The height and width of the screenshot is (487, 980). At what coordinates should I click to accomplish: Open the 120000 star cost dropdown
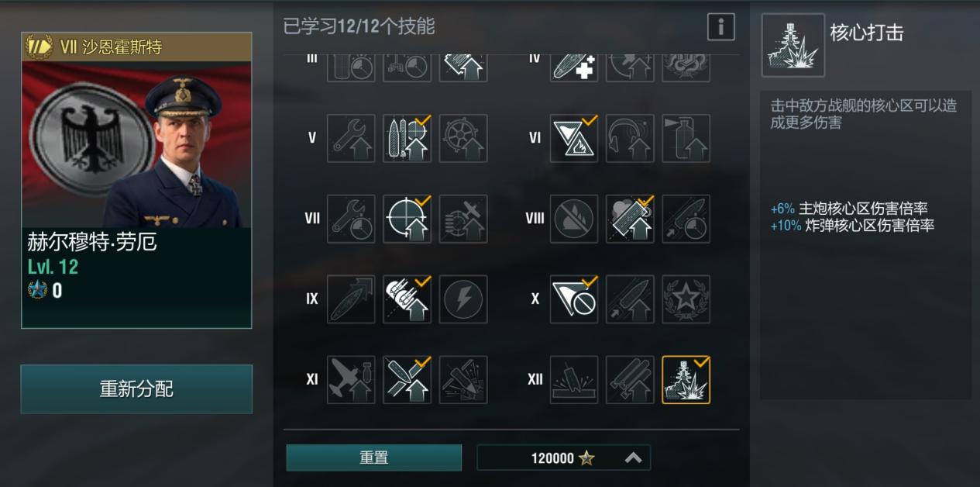(563, 458)
